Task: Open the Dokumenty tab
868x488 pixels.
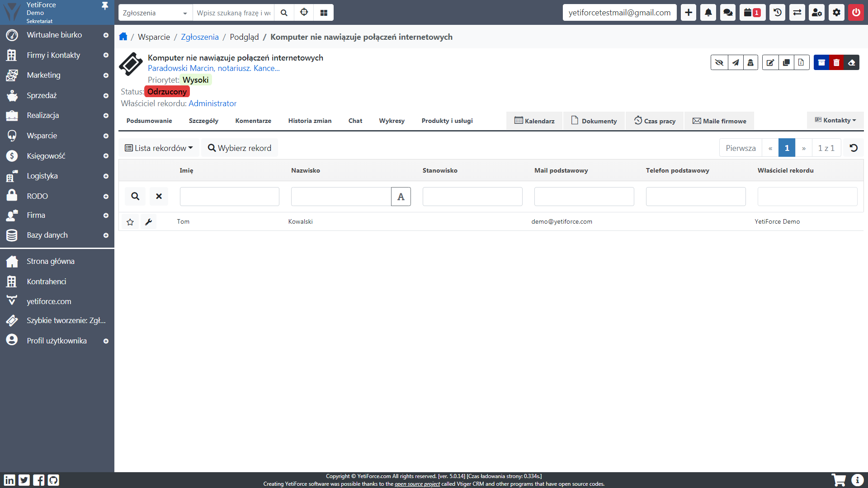Action: click(594, 121)
